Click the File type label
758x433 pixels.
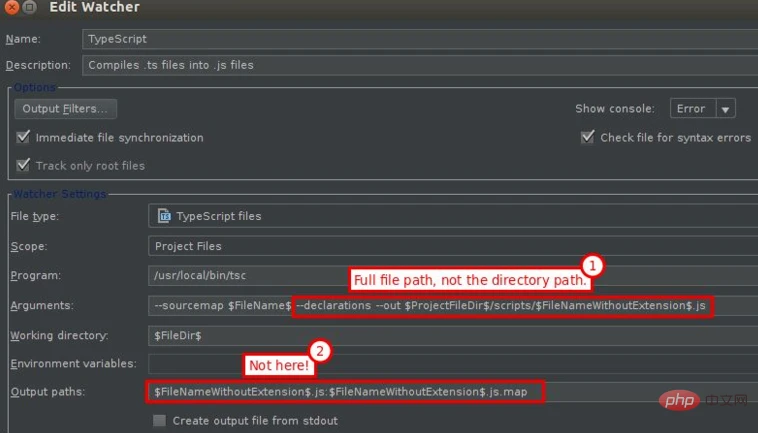(x=34, y=216)
